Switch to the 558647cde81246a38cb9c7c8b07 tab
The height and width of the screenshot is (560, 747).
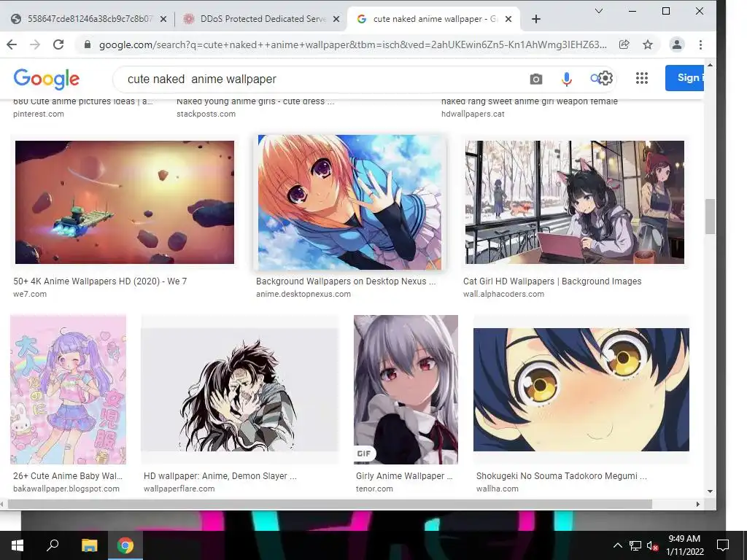tap(90, 19)
